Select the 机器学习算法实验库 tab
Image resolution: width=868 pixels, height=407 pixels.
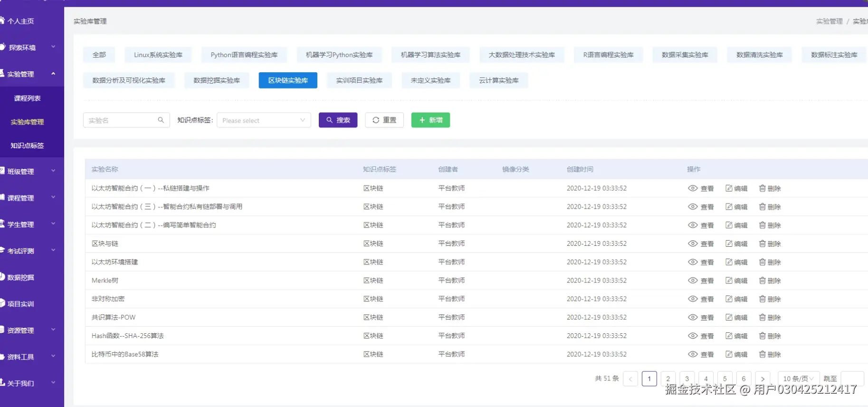pos(430,55)
